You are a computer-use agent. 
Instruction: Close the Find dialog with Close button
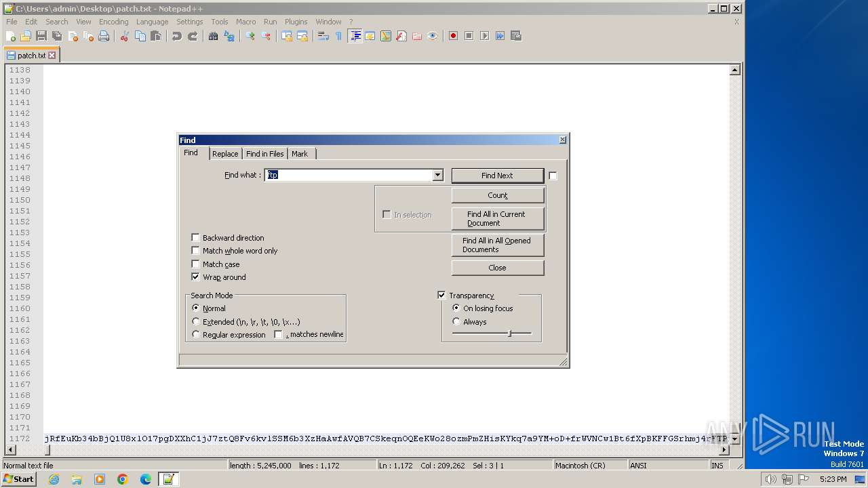point(497,268)
